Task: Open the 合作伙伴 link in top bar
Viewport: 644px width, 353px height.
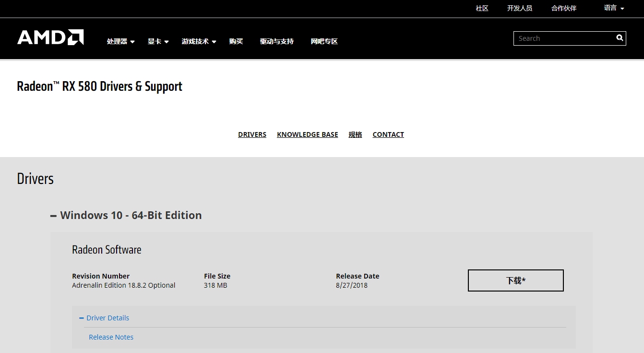Action: (x=564, y=8)
